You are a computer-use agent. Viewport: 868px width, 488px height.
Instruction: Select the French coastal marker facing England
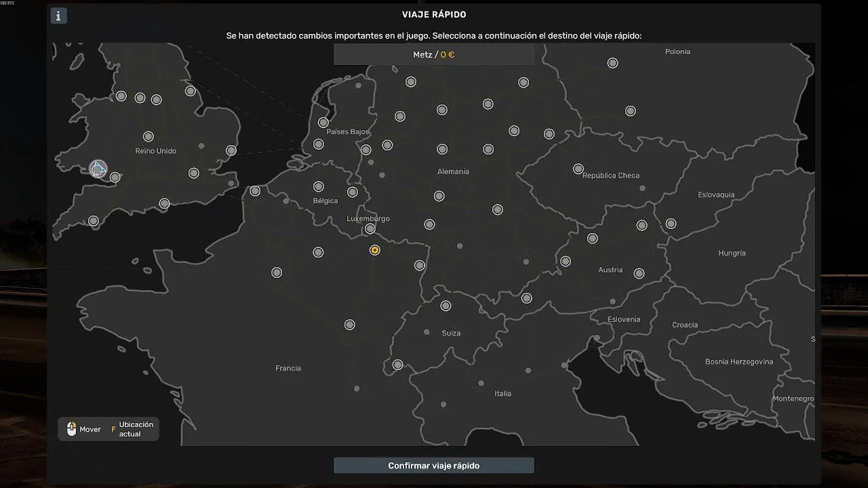(255, 191)
